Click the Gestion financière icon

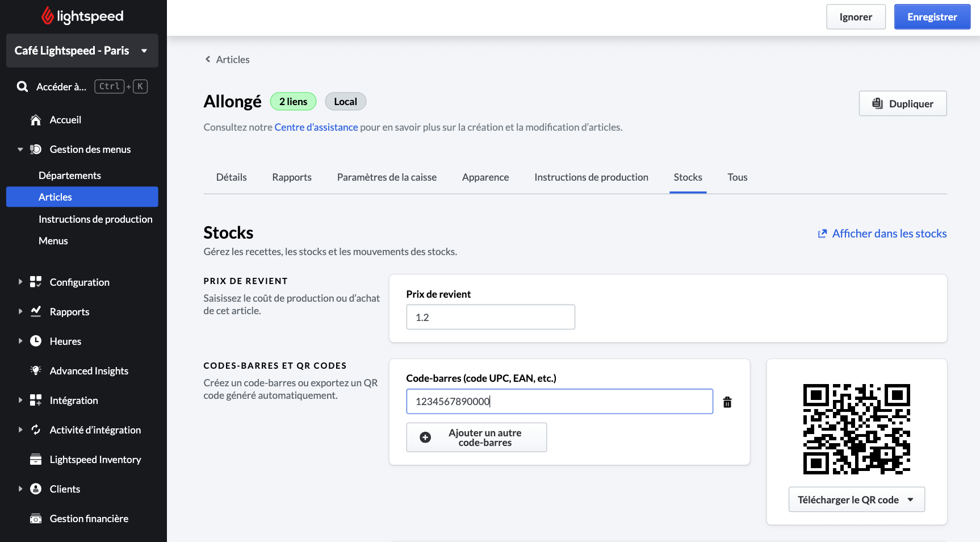pyautogui.click(x=36, y=519)
